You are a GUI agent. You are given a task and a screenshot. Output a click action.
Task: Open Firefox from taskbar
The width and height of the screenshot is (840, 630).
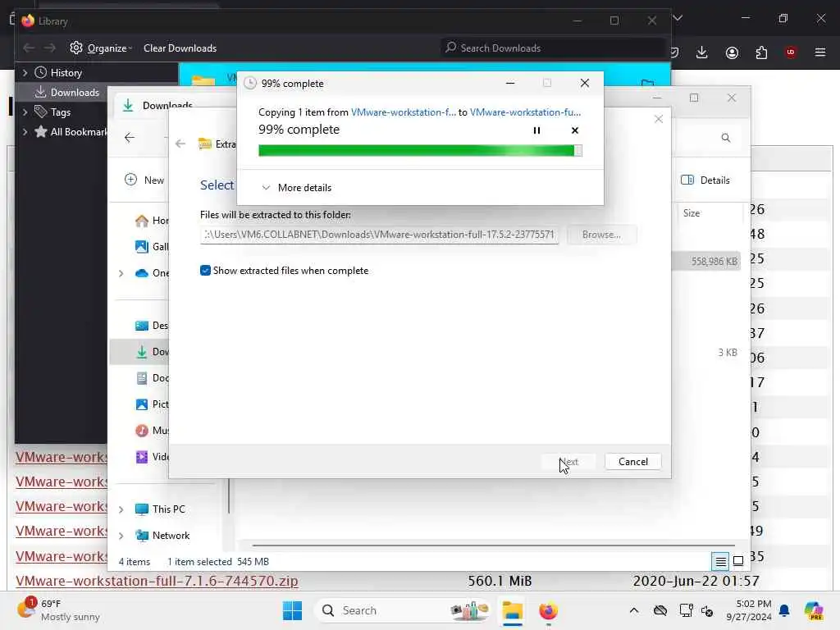[548, 610]
